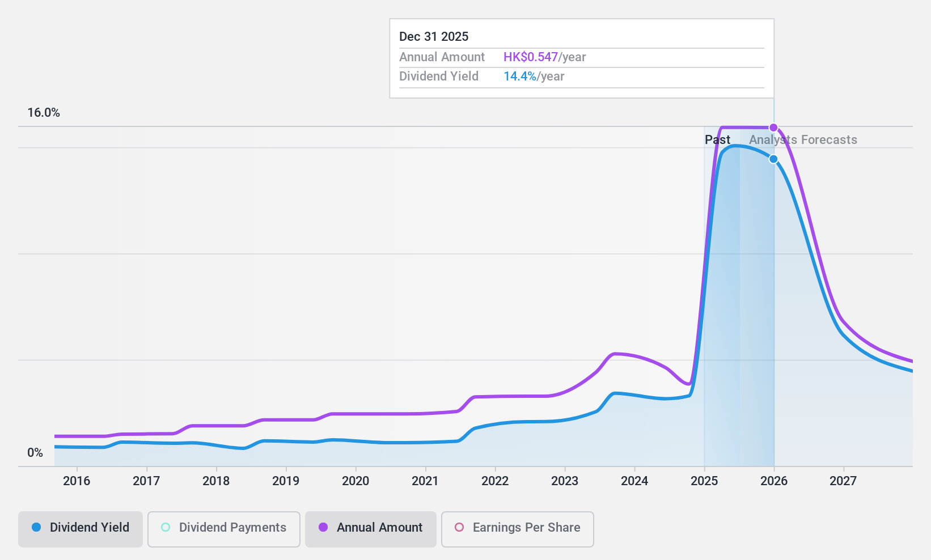Click the 2021 x-axis label
The width and height of the screenshot is (931, 560).
[425, 481]
